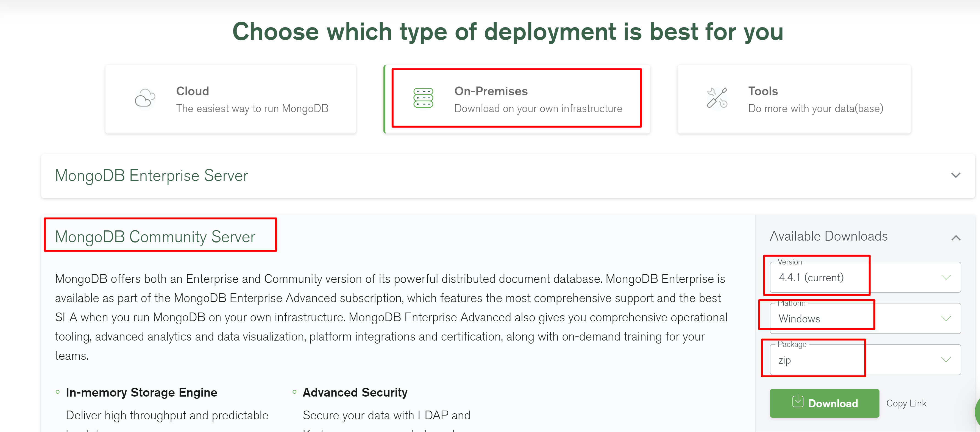Screen dimensions: 980x432
Task: Click the Advanced Security bullet heading
Action: [355, 392]
